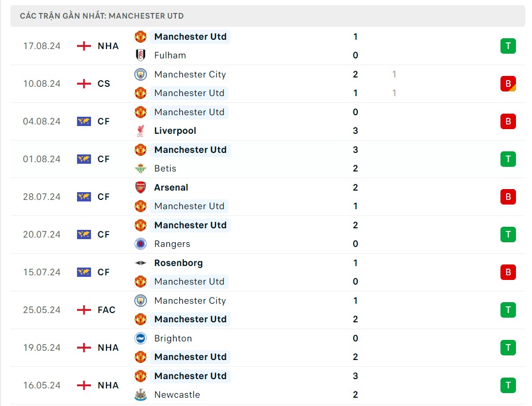Open the Fulham team link
The image size is (532, 406).
tap(170, 55)
